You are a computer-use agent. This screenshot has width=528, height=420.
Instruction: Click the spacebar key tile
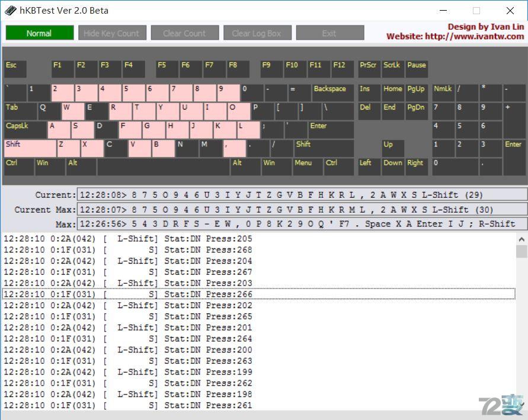pos(164,167)
